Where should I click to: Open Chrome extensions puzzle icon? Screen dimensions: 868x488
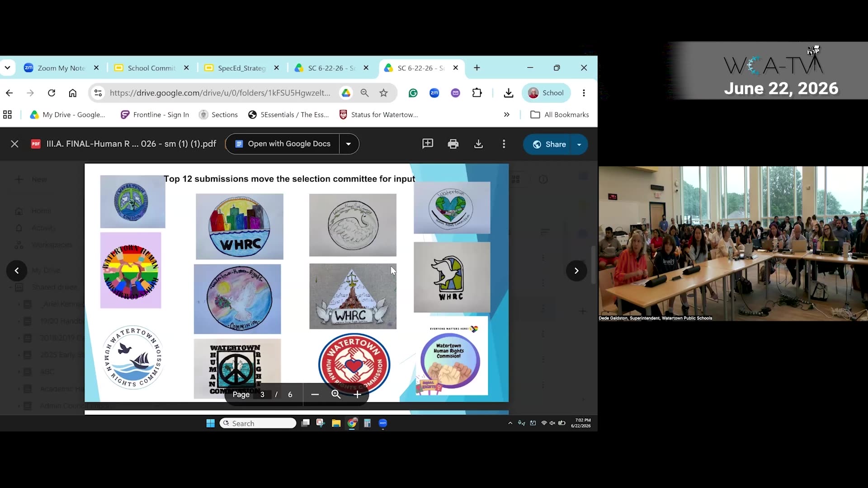tap(477, 93)
